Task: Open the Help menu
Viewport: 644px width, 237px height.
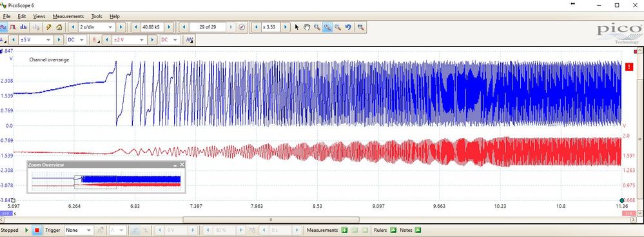Action: (x=115, y=16)
